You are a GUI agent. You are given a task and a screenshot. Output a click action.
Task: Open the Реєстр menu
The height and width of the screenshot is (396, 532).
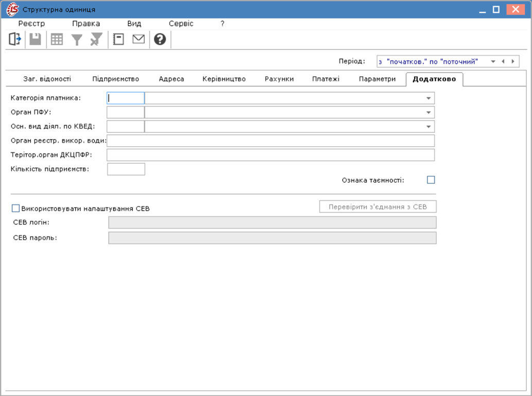click(31, 23)
